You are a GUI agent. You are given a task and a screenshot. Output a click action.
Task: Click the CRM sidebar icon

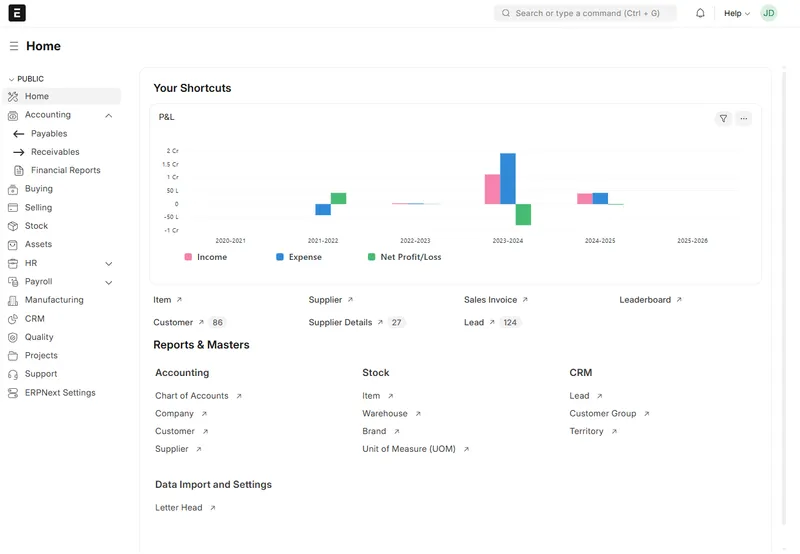coord(13,319)
